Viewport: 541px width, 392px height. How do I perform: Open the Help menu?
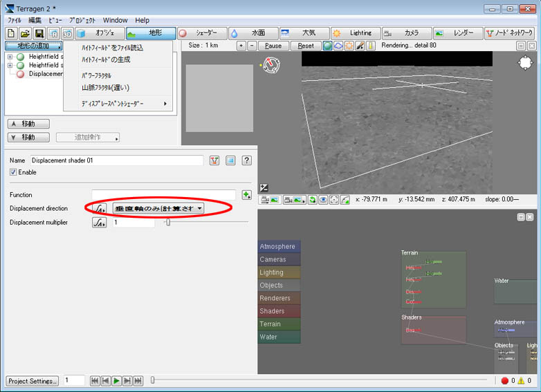(142, 20)
